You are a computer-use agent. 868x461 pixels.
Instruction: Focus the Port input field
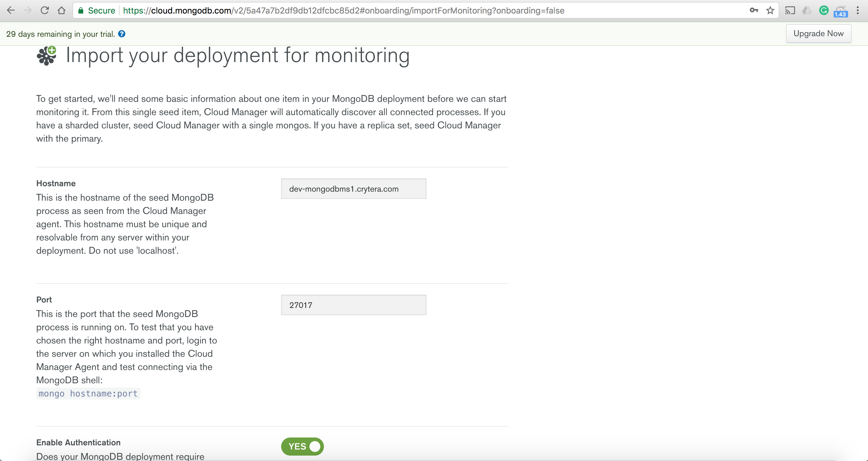tap(353, 305)
